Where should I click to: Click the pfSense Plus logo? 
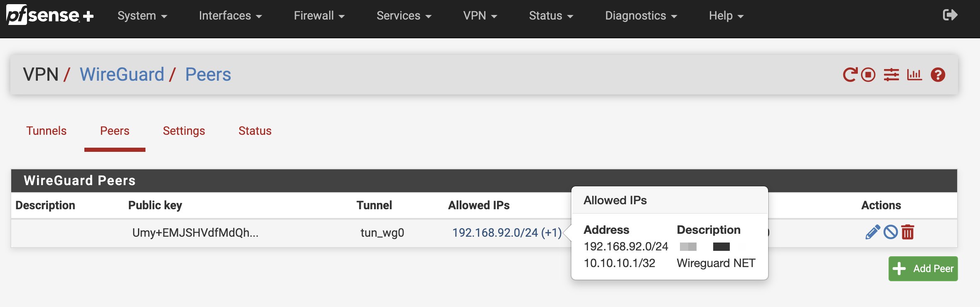[50, 15]
